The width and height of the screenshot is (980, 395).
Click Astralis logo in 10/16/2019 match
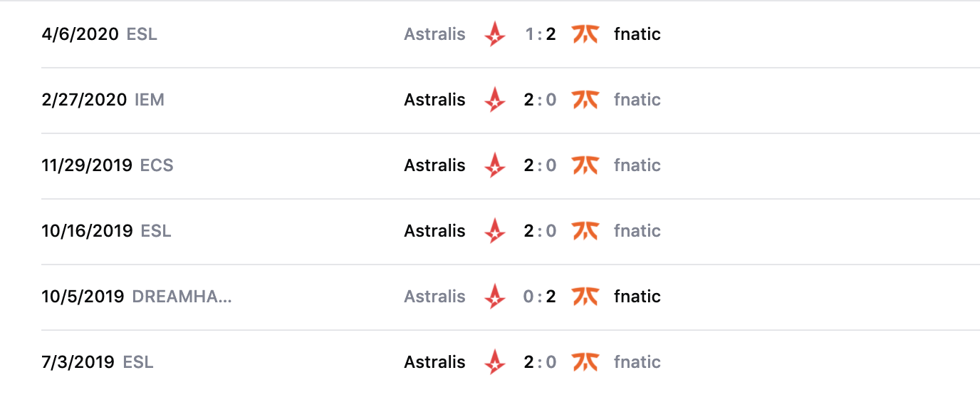click(494, 231)
